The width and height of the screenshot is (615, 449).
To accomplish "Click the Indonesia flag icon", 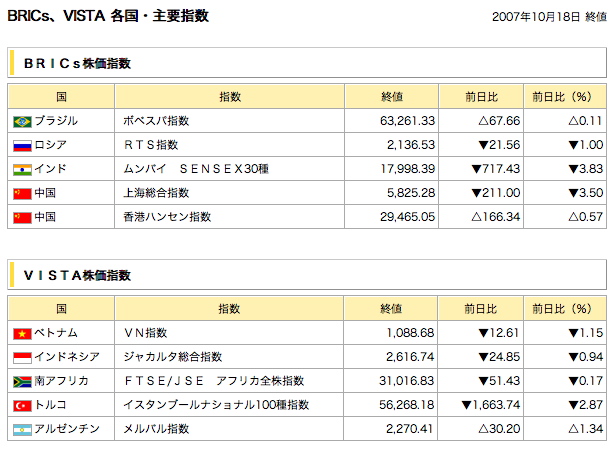I will [22, 357].
